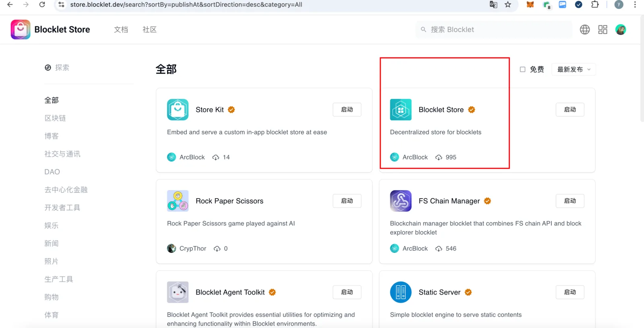Launch FS Chain Manager with 启动 button
644x328 pixels.
pos(570,201)
